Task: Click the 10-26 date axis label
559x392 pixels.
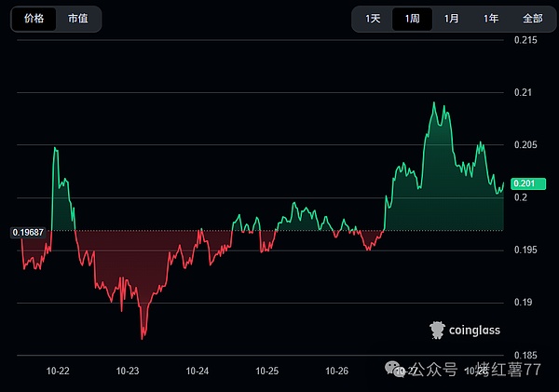Action: 337,371
